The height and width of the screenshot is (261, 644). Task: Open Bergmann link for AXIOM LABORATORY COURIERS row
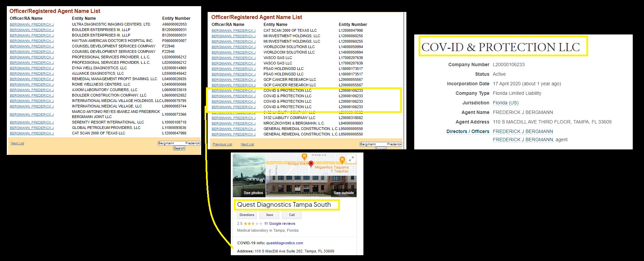[32, 90]
